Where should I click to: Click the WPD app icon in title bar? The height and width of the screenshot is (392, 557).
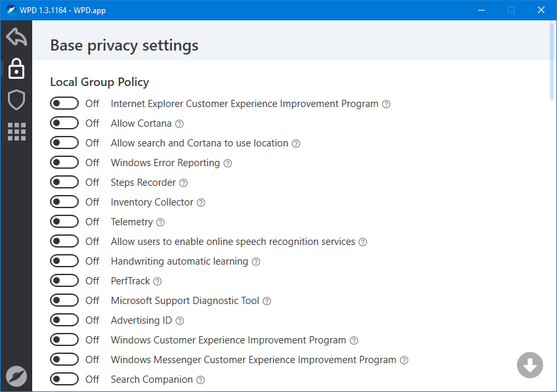click(11, 10)
